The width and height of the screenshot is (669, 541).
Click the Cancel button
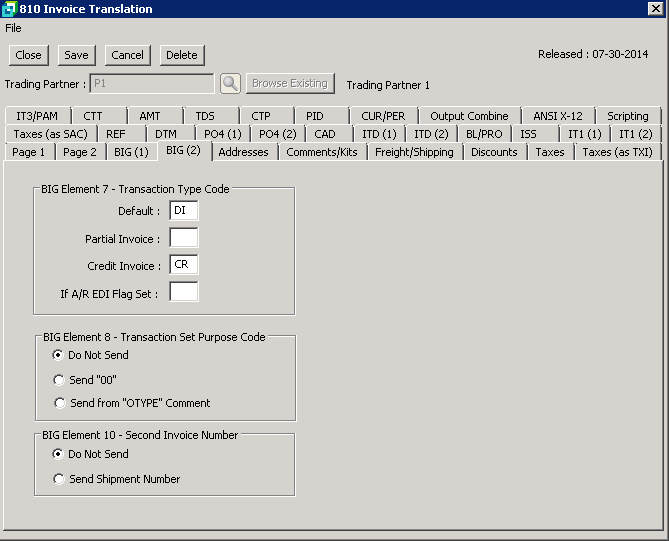[x=127, y=55]
